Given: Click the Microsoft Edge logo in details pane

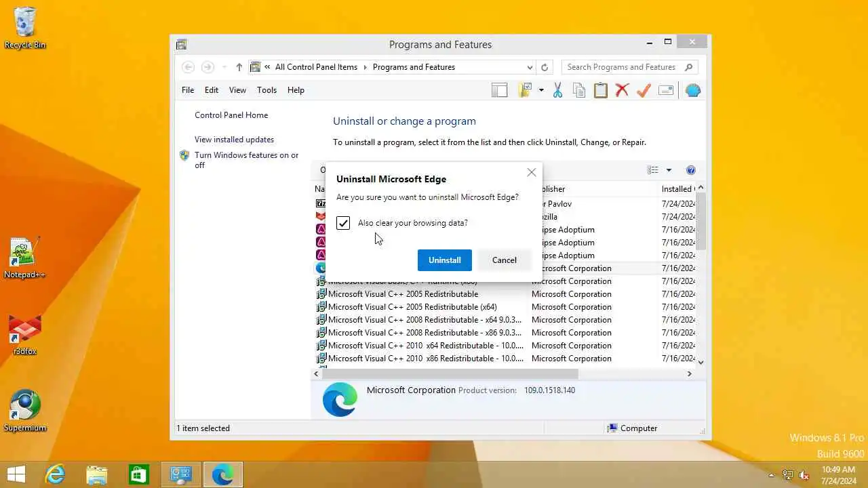Looking at the screenshot, I should [340, 399].
